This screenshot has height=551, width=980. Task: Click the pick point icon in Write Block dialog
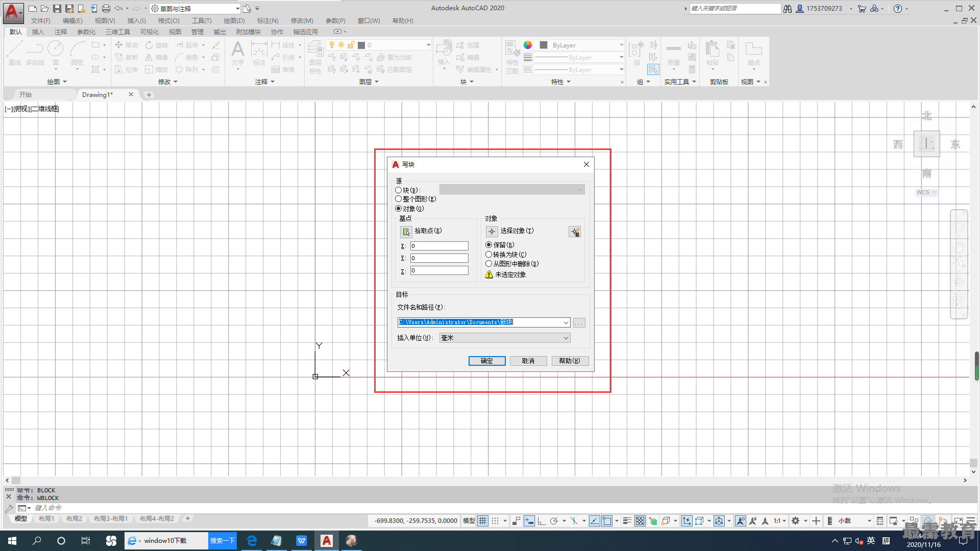click(406, 232)
